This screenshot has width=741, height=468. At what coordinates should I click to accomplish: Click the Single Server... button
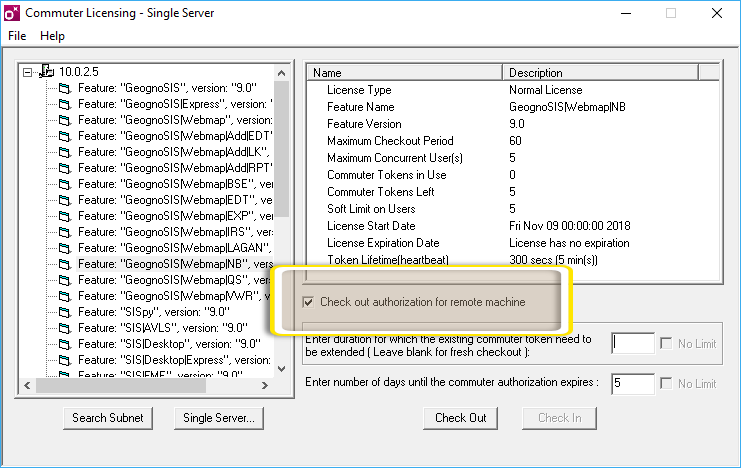point(219,418)
